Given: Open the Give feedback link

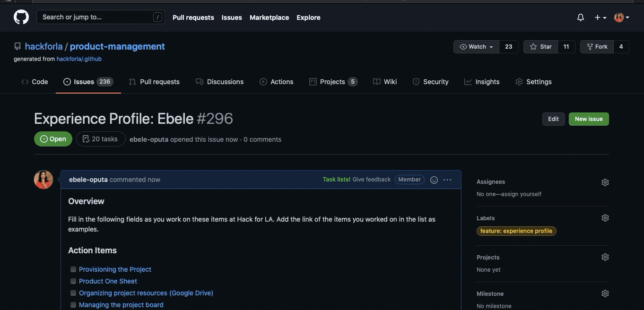Looking at the screenshot, I should [x=371, y=180].
